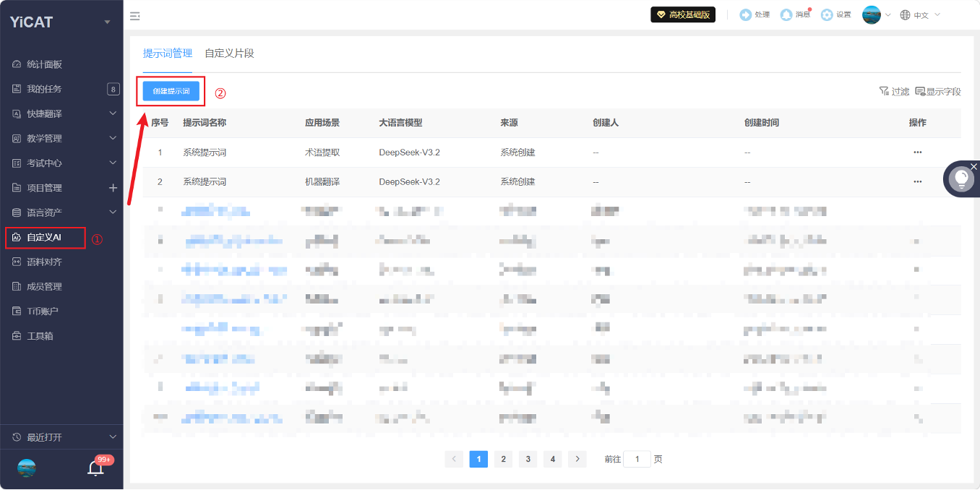Collapse the sidebar with the menu-fold icon
This screenshot has height=490, width=980.
click(135, 16)
